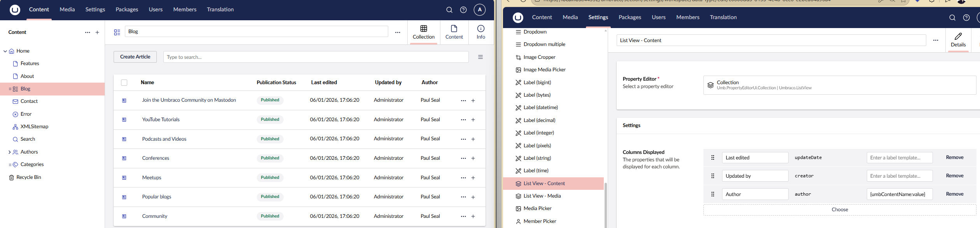Click the Choose column button

pyautogui.click(x=839, y=210)
